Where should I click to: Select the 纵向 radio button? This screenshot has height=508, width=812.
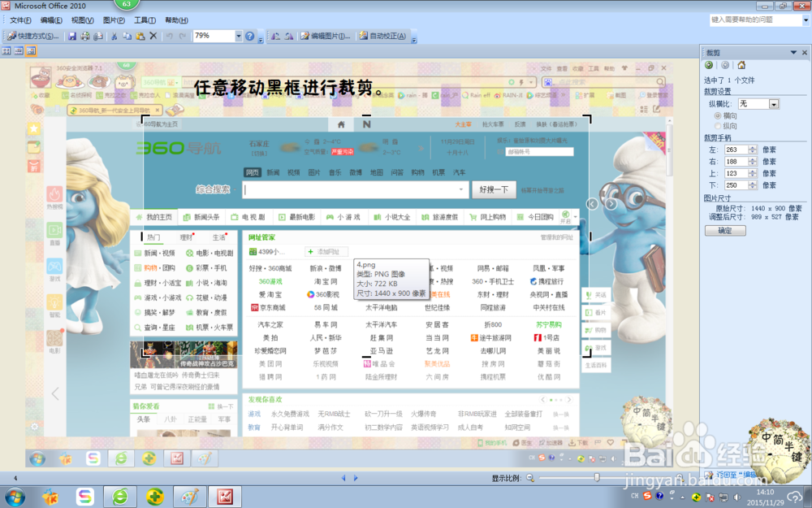coord(718,126)
